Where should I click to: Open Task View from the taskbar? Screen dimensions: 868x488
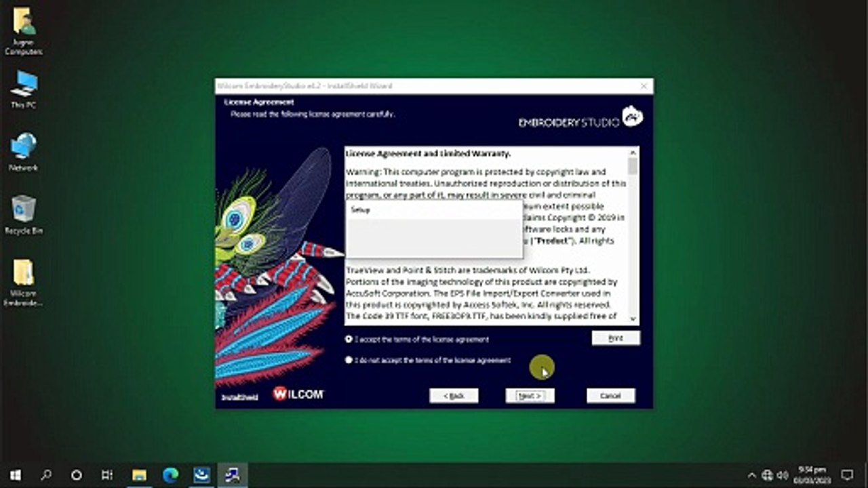(107, 475)
